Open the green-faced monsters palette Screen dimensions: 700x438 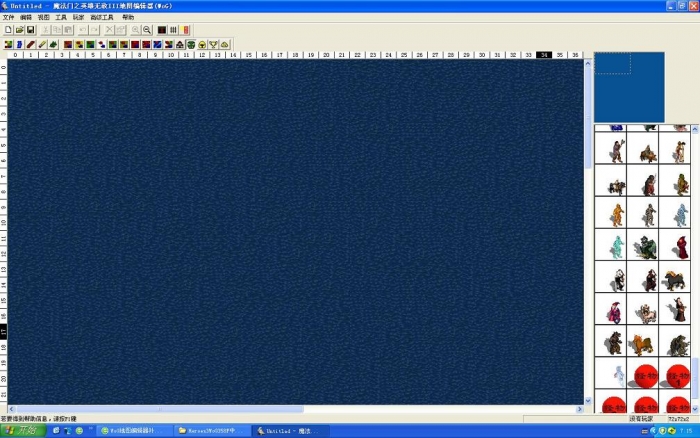click(191, 44)
